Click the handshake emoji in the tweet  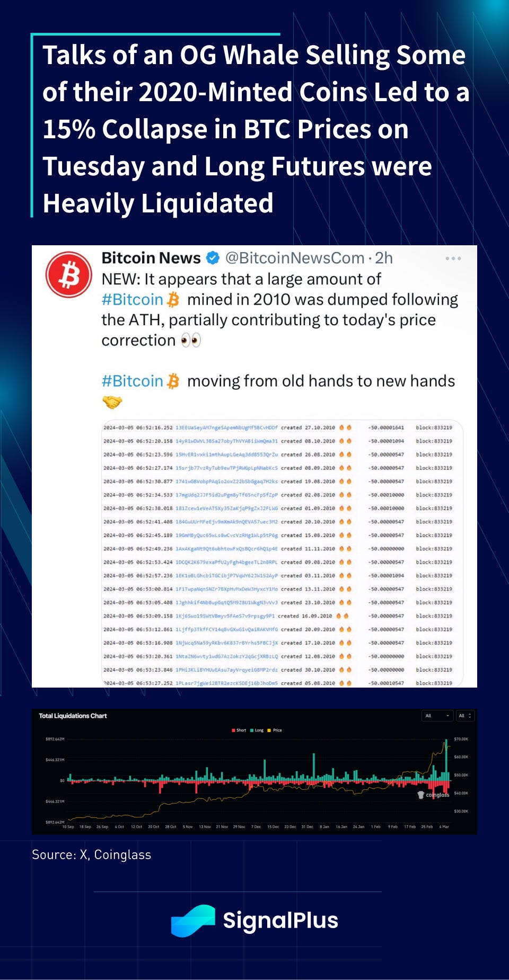pyautogui.click(x=112, y=403)
